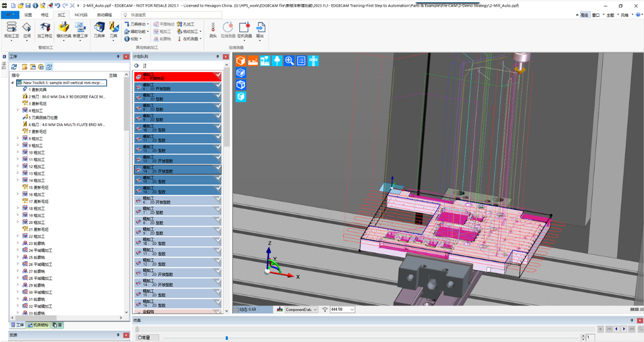
Task: Switch to the 自动编程 ribbon tab
Action: 104,15
